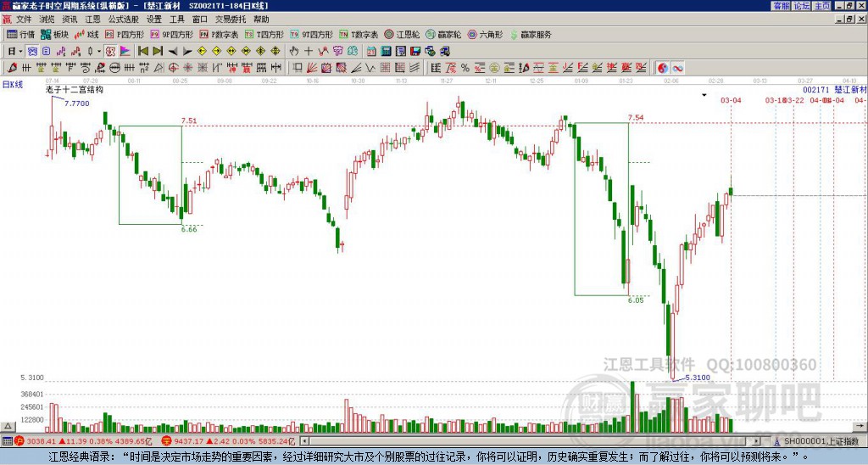Expand volume panel up-arrow button
The height and width of the screenshot is (465, 868).
click(7, 426)
